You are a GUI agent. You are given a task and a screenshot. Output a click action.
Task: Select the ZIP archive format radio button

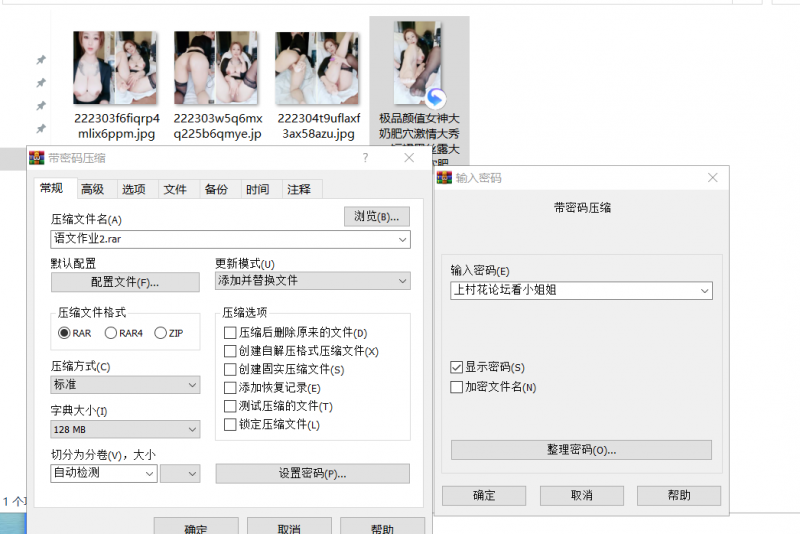(160, 333)
